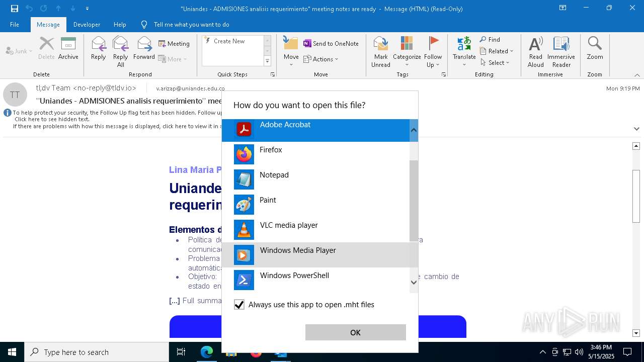Forward this email

pos(144,48)
